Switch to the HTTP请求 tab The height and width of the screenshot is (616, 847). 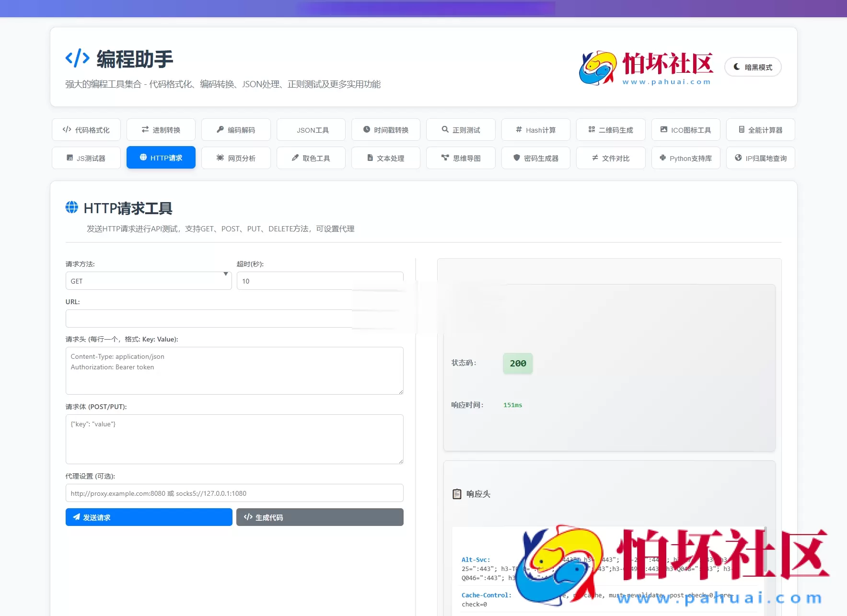pos(161,157)
